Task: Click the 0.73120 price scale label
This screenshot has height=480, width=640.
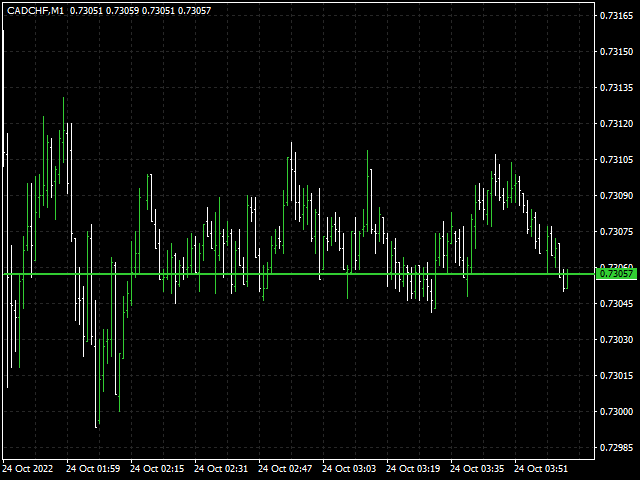Action: click(x=616, y=123)
